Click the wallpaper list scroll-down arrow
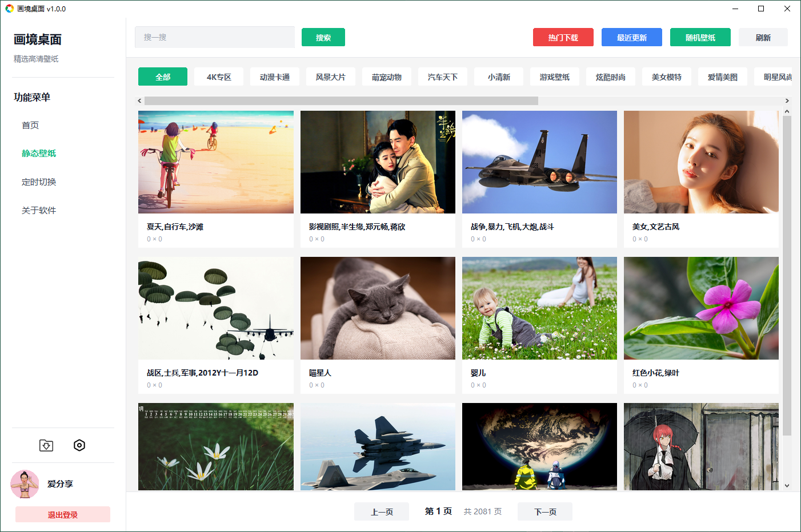 pyautogui.click(x=787, y=486)
